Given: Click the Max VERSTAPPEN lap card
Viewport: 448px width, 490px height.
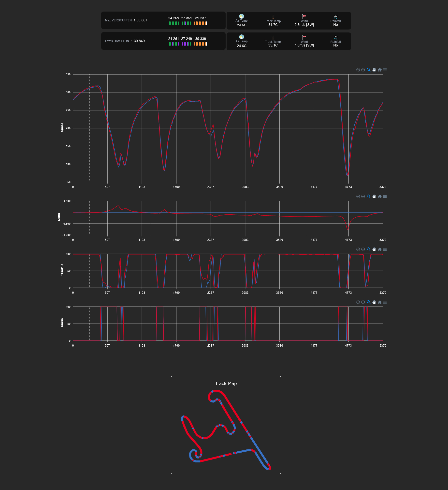Looking at the screenshot, I should [163, 20].
